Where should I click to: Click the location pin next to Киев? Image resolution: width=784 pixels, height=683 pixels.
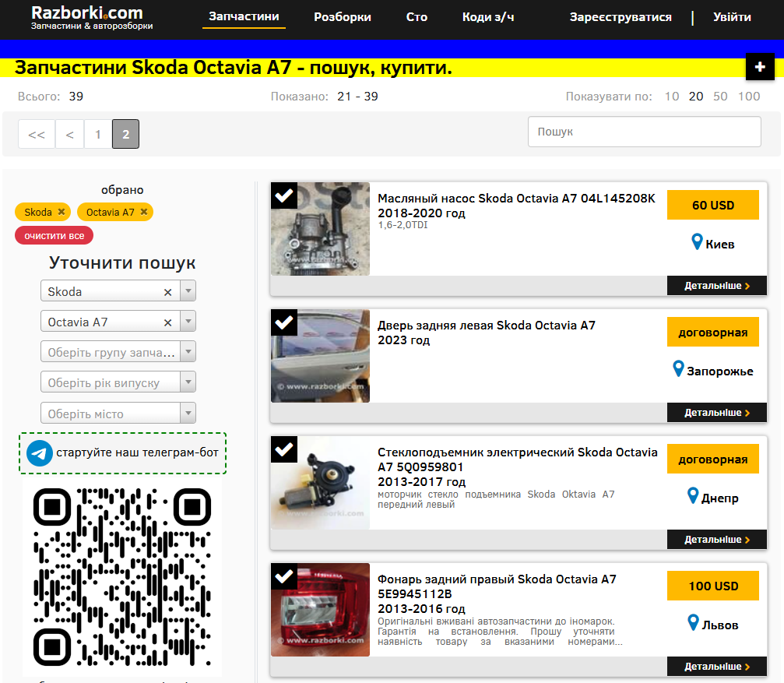click(697, 242)
